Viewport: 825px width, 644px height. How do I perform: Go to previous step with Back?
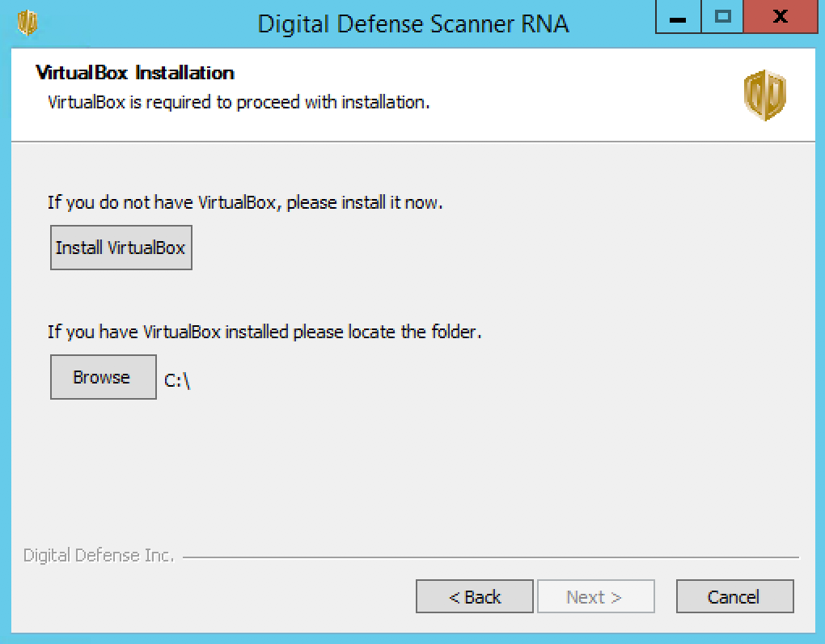tap(475, 596)
